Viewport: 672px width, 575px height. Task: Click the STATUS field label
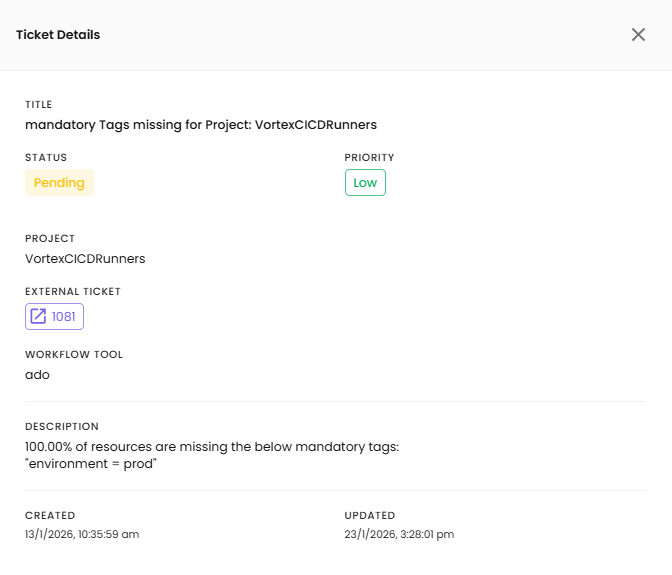click(x=46, y=158)
